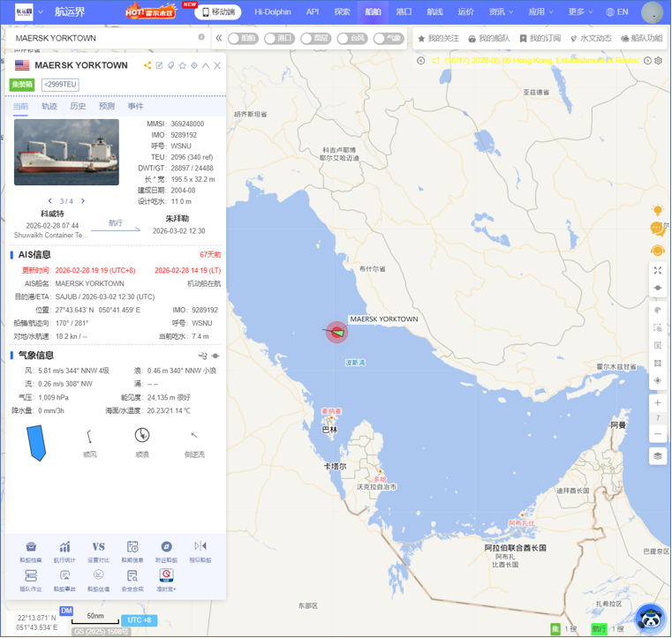Screen dimensions: 672x638
Task: Click the MAERSK YORKTOWN search field
Action: click(106, 38)
